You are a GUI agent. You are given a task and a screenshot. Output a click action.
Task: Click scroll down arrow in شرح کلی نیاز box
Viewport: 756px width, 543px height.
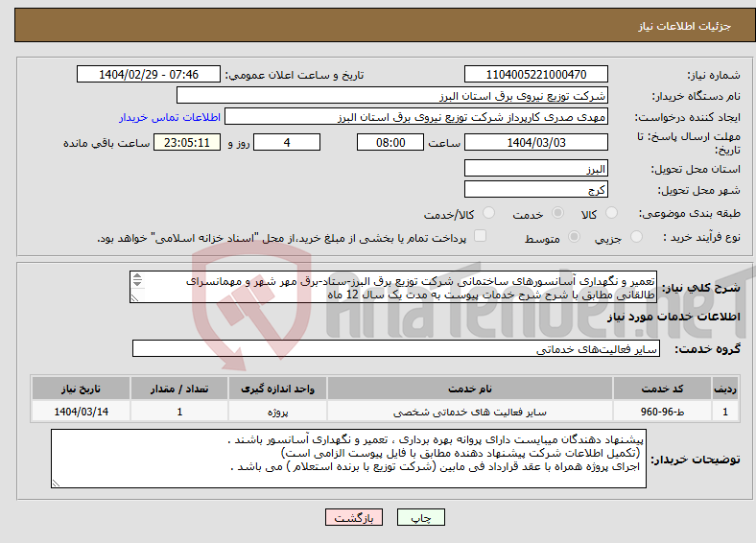pos(137,283)
